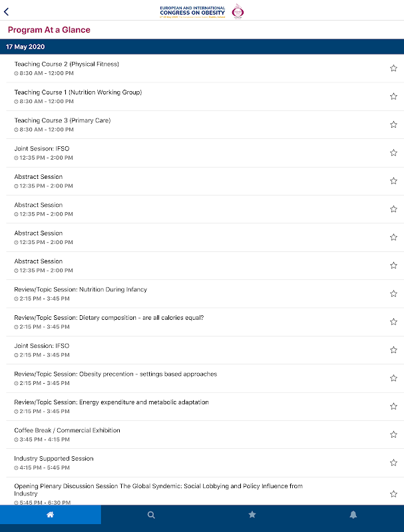The width and height of the screenshot is (404, 532).
Task: Open the Favorites star tab in bottom bar
Action: (x=252, y=515)
